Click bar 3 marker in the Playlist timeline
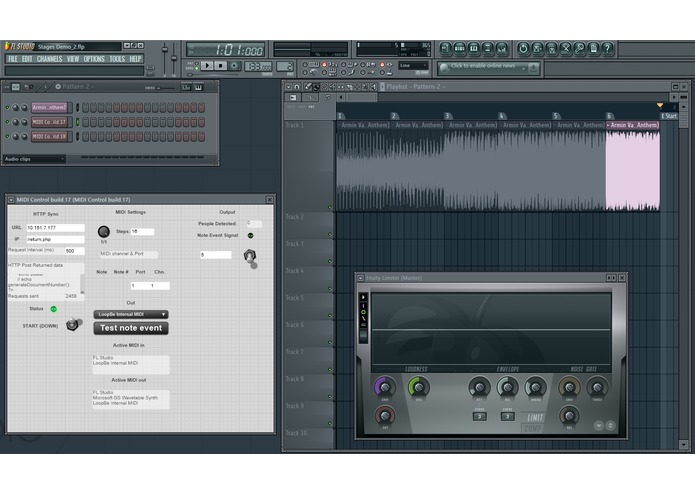The width and height of the screenshot is (695, 494). click(x=447, y=116)
